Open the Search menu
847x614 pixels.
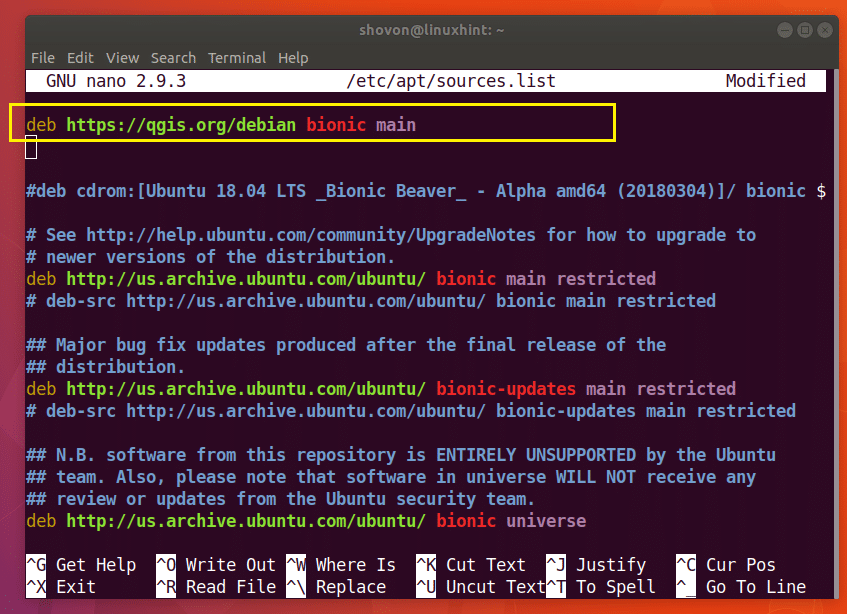pos(173,58)
